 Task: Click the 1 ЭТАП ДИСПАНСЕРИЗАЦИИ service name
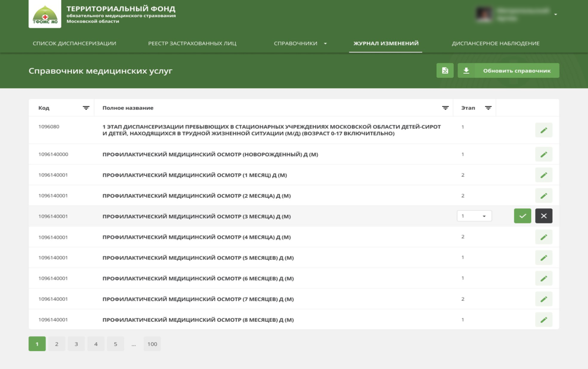click(271, 130)
